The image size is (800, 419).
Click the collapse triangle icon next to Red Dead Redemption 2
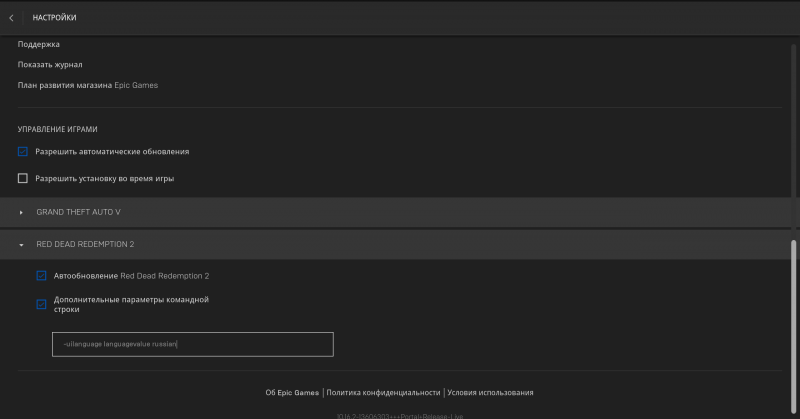point(21,244)
